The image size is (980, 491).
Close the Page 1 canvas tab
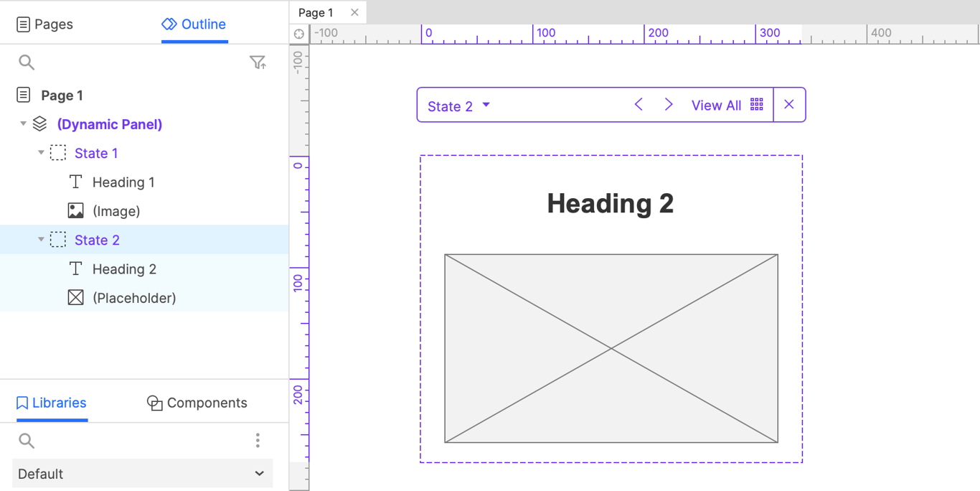tap(354, 12)
